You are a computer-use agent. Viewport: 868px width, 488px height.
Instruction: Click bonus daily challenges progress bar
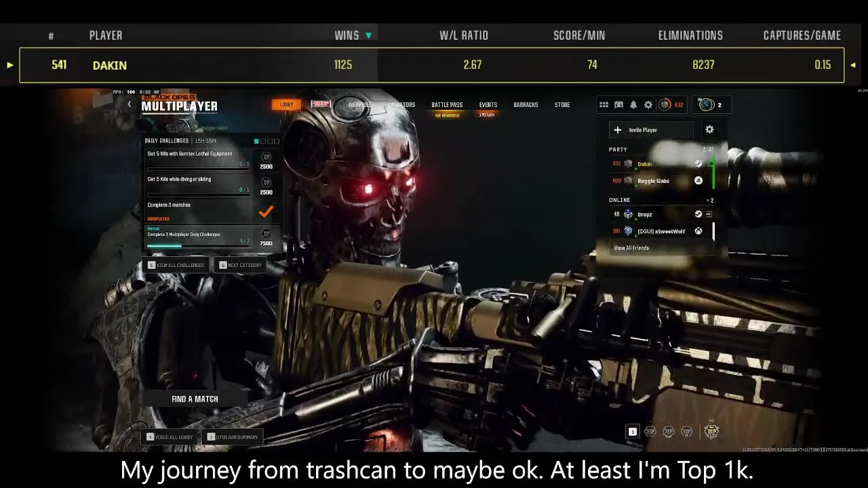click(x=198, y=246)
